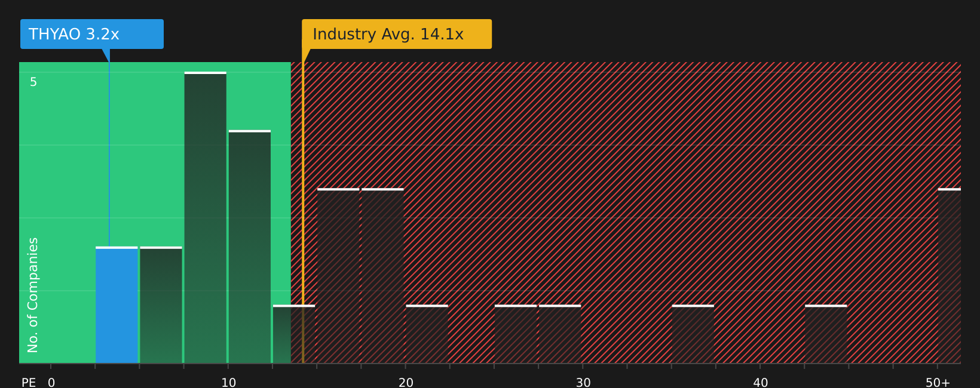Click the No. of Companies axis title
This screenshot has width=980, height=388.
click(33, 295)
